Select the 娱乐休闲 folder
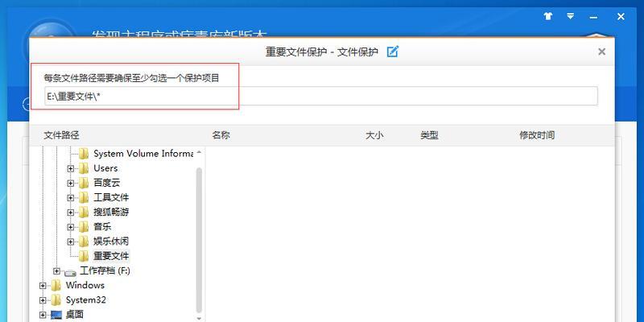644x322 pixels. (x=111, y=242)
